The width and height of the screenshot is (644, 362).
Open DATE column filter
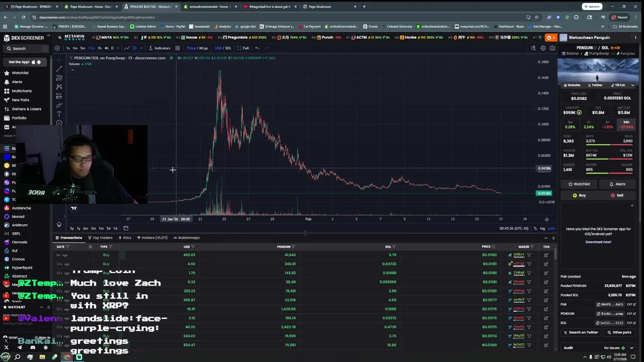67,247
